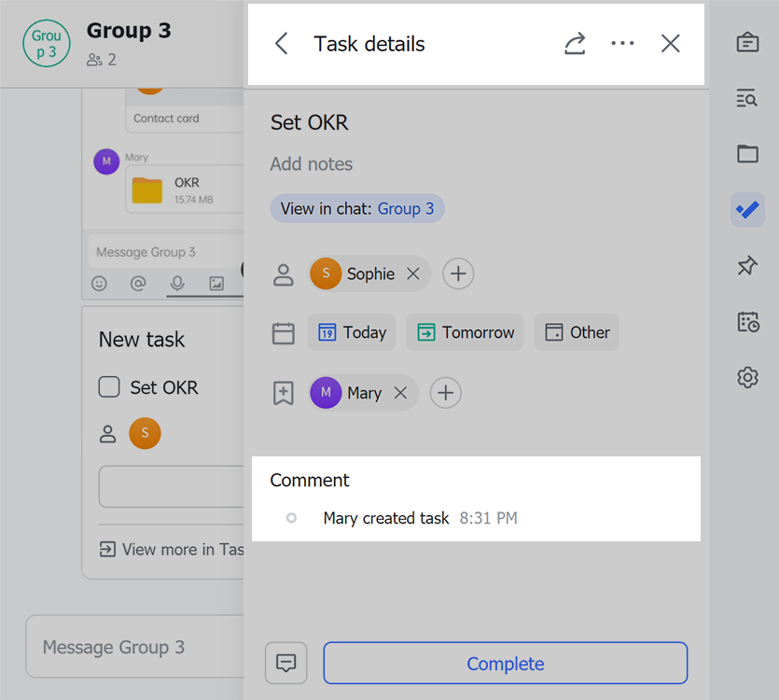Open the image upload icon
This screenshot has width=779, height=700.
coord(216,284)
